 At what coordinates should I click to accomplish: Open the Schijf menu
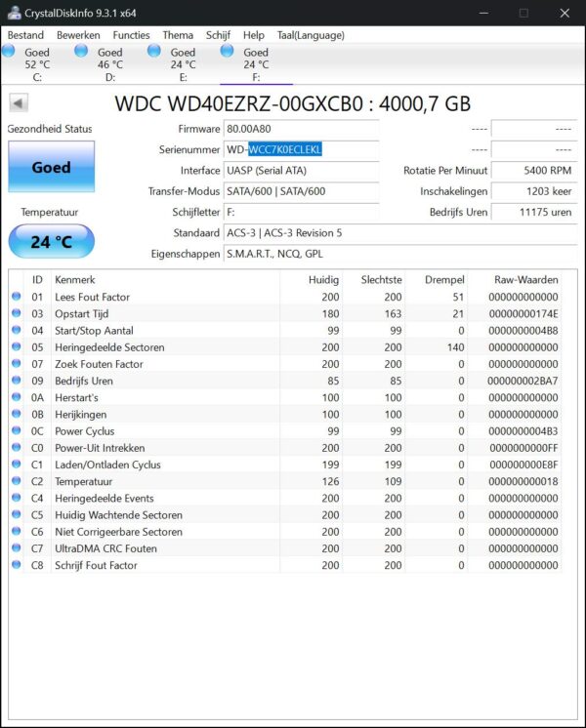click(218, 35)
